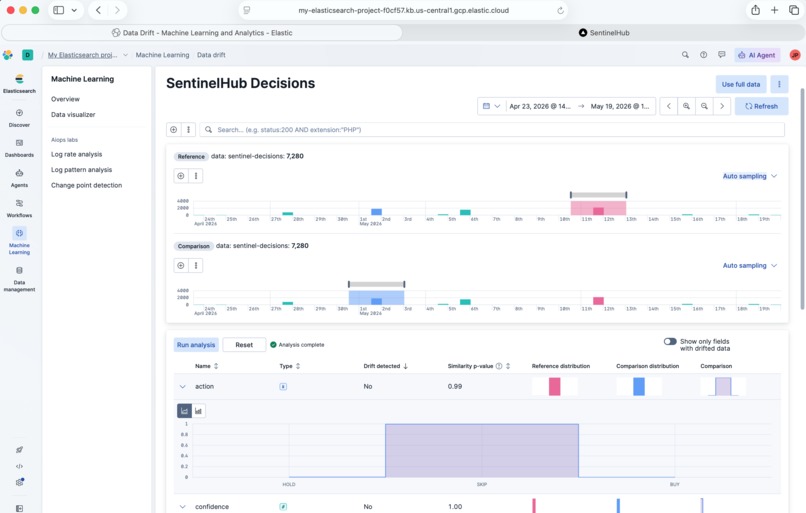Open the date quick menu dropdown
This screenshot has width=806, height=513.
pos(491,106)
